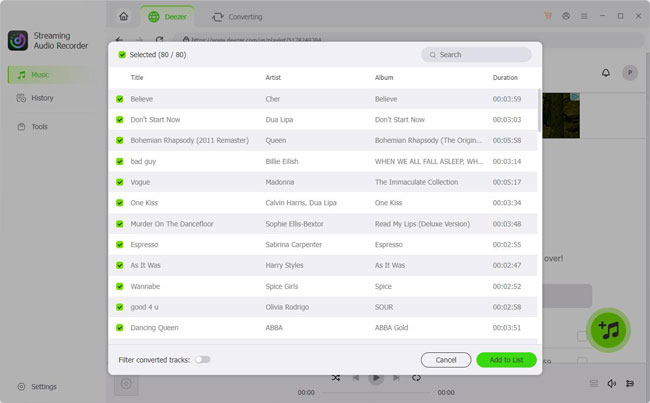Click the Search field in dialog
Image resolution: width=650 pixels, height=403 pixels.
pyautogui.click(x=476, y=54)
